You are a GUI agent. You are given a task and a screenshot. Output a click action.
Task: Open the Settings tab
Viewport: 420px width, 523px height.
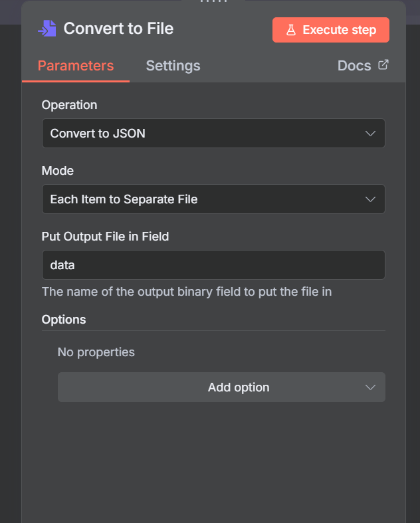click(x=173, y=66)
